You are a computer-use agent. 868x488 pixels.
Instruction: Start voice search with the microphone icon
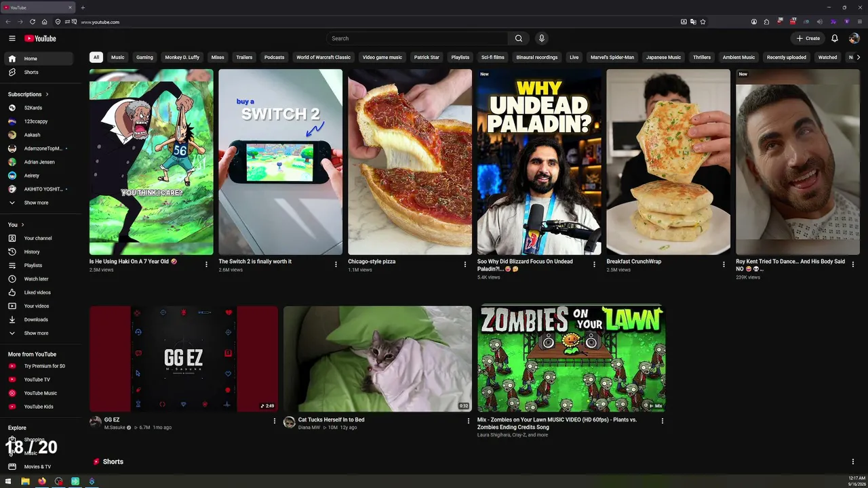click(x=541, y=39)
